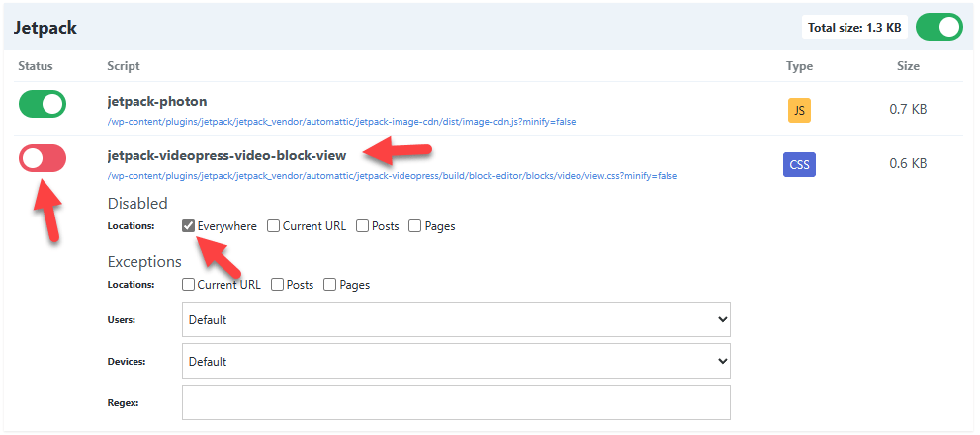Uncheck the Everywhere disabled location
This screenshot has width=980, height=435.
188,226
